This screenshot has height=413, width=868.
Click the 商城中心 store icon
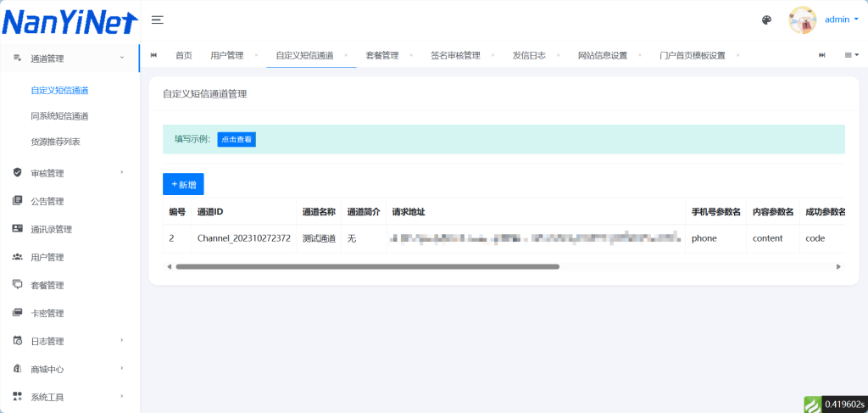17,369
